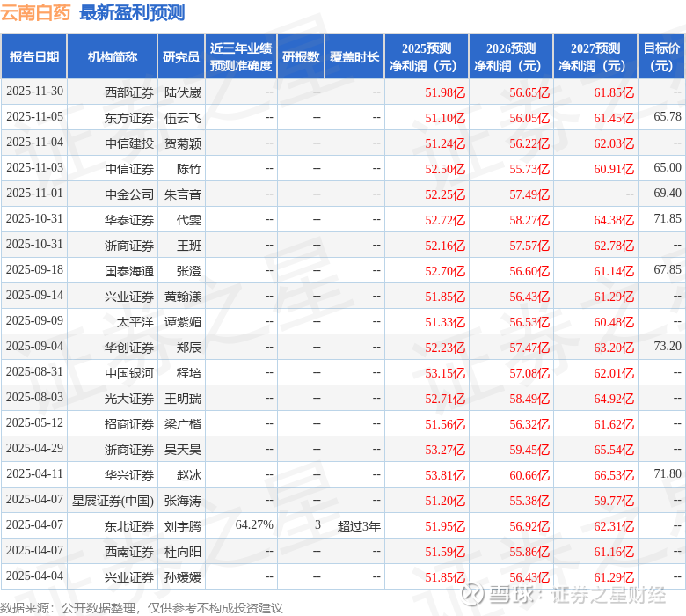Click institution 光大证券
This screenshot has height=616, width=686.
[x=129, y=399]
